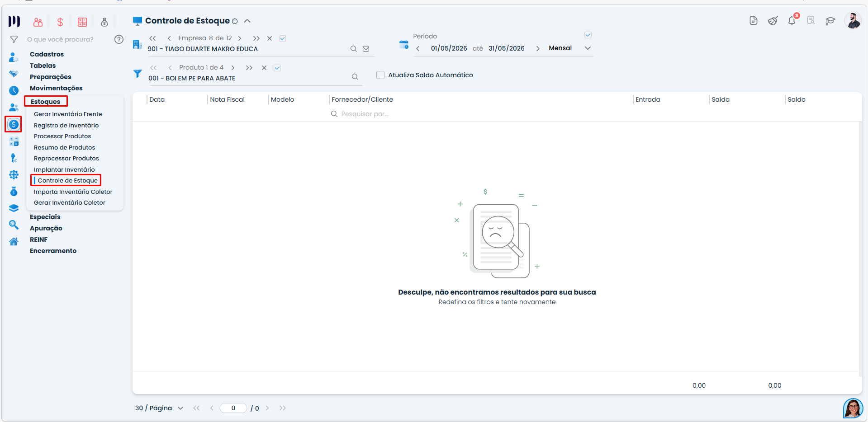This screenshot has height=422, width=868.
Task: Clear the Empresa selection with X
Action: click(270, 38)
